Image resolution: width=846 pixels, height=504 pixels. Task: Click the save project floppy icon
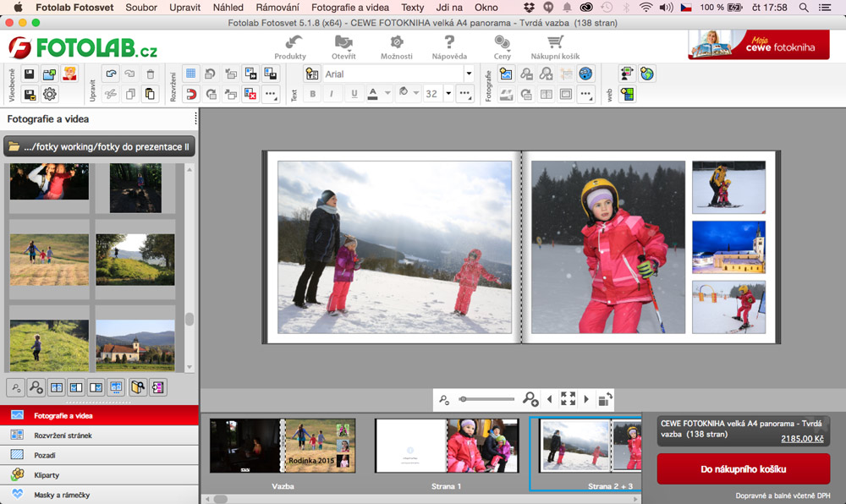tap(30, 74)
